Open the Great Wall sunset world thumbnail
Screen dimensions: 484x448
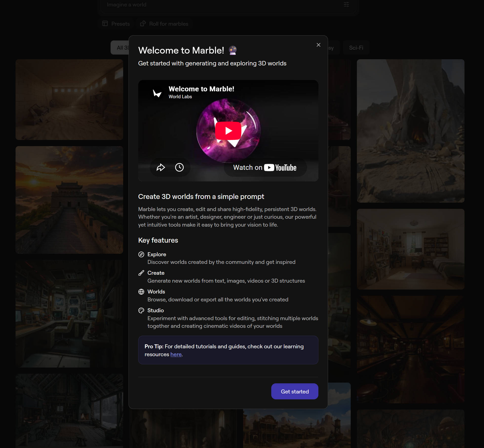[69, 200]
